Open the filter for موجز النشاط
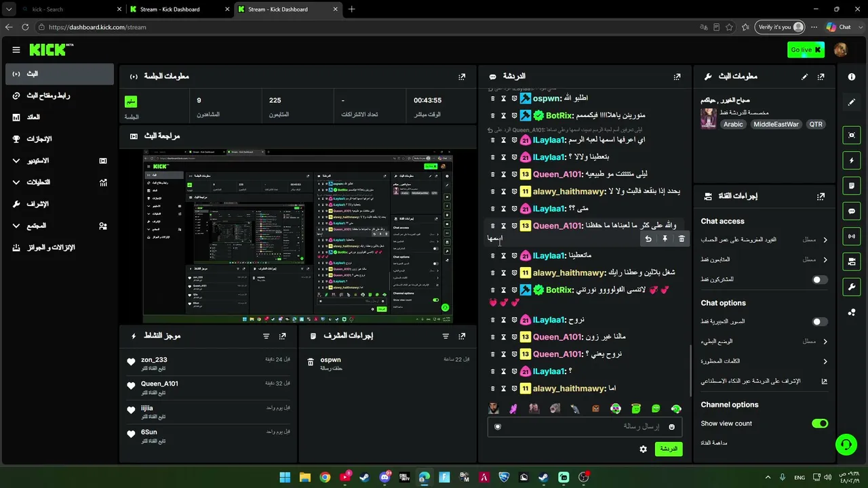This screenshot has width=868, height=488. (x=266, y=336)
